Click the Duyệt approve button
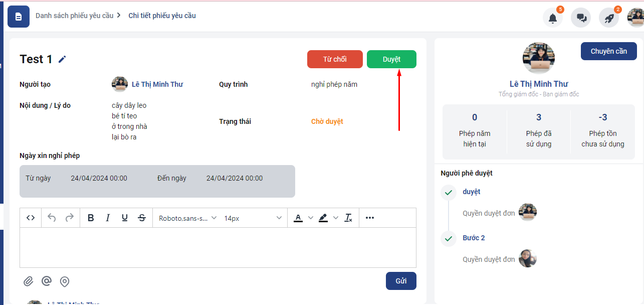This screenshot has height=305, width=644. point(391,59)
